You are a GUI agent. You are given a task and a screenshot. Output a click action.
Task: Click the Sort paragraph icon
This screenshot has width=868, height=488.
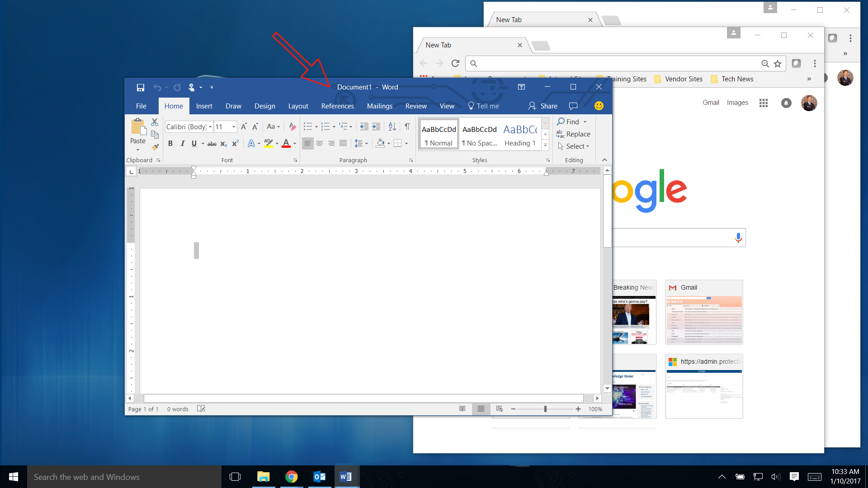point(392,127)
